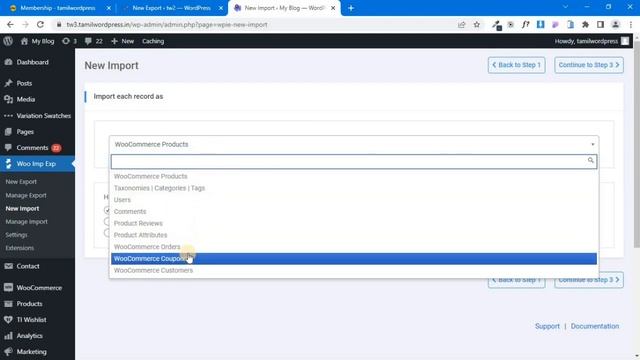Open Support link
Image resolution: width=640 pixels, height=360 pixels.
click(x=547, y=326)
